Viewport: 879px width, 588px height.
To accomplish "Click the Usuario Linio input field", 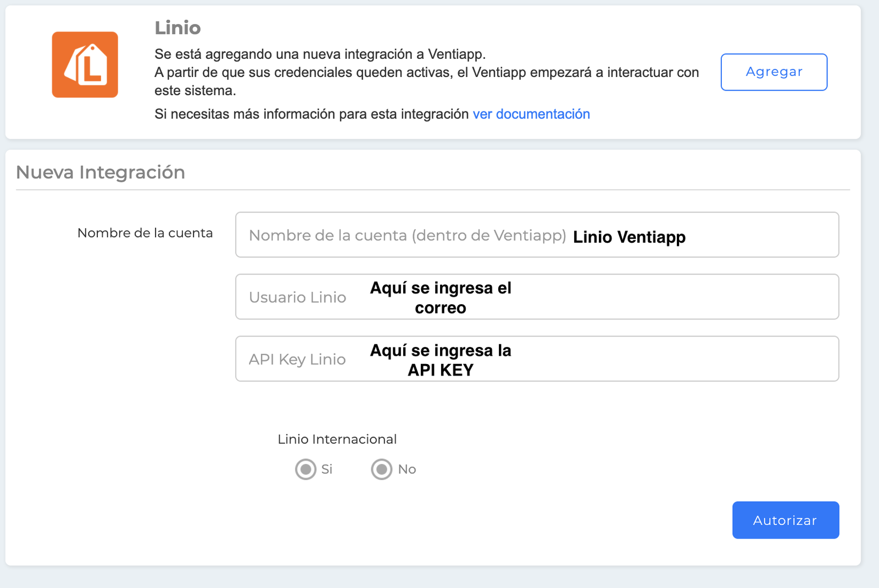I will [x=537, y=297].
